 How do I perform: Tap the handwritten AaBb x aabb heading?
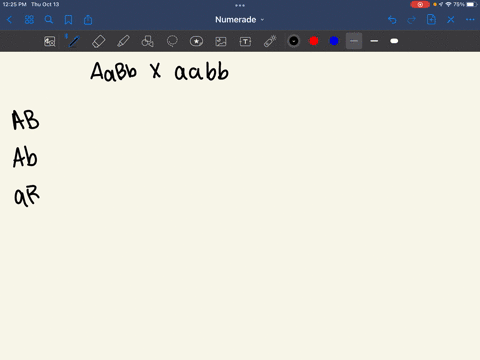159,71
